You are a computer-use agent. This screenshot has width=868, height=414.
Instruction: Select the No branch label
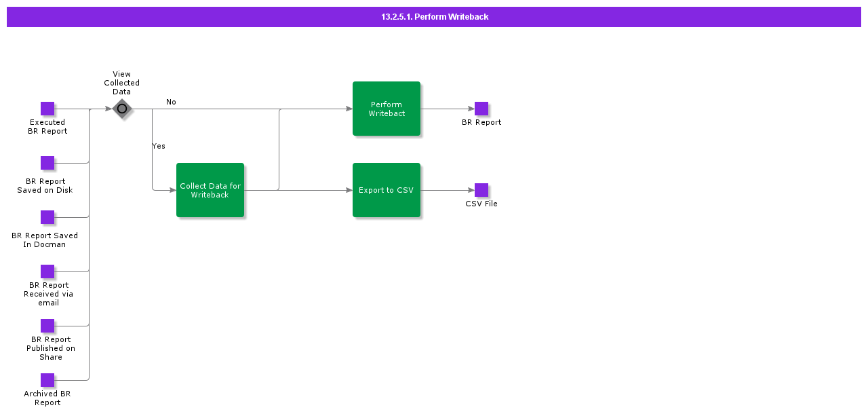coord(171,102)
